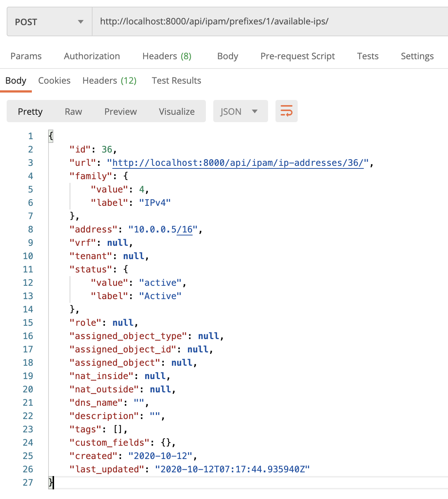Click the request URL field
The image size is (448, 499).
pyautogui.click(x=270, y=21)
